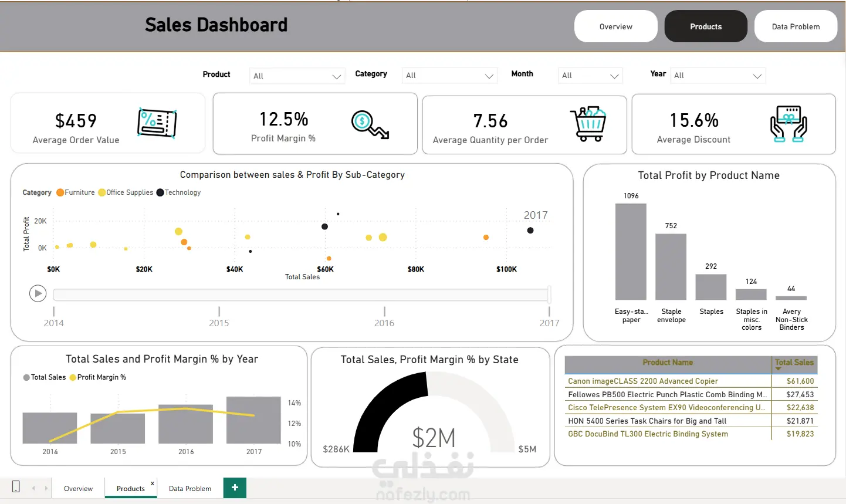The image size is (846, 504).
Task: Click the coupon icon beside Average Order Value
Action: click(157, 123)
